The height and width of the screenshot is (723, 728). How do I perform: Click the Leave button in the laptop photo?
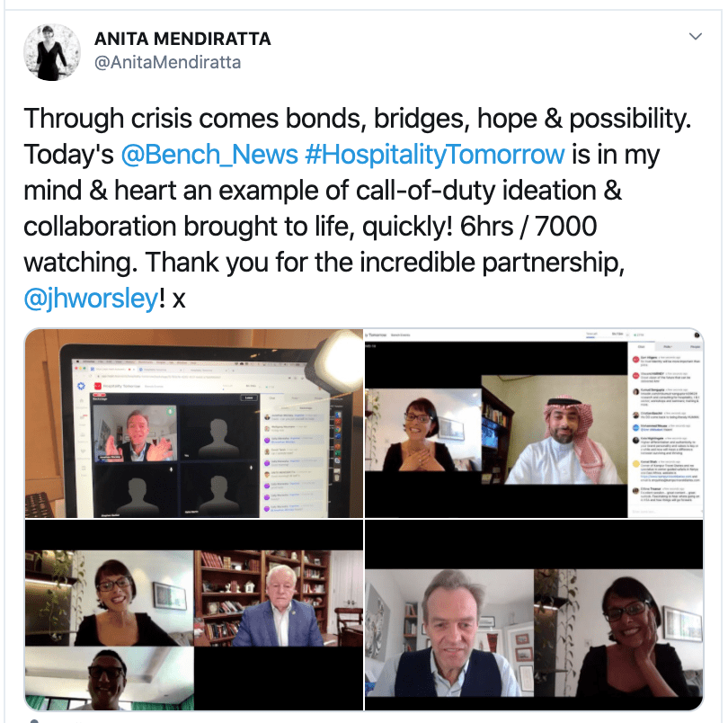[248, 397]
